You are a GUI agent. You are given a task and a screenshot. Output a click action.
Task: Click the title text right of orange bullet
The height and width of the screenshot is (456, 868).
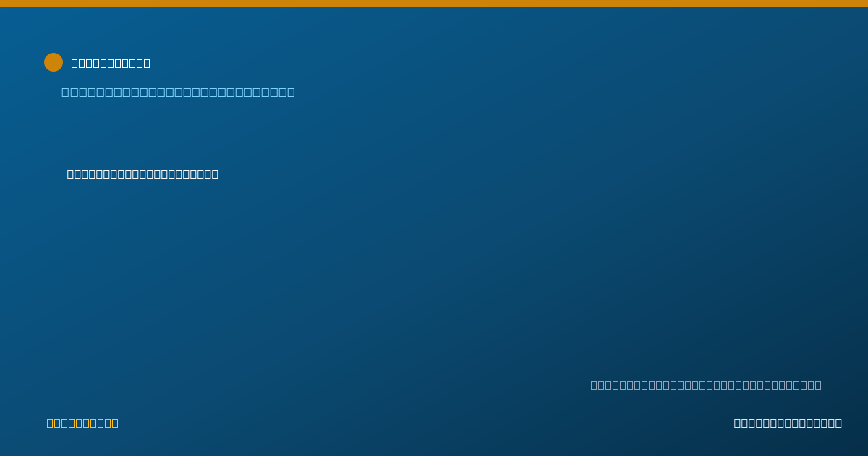[111, 63]
